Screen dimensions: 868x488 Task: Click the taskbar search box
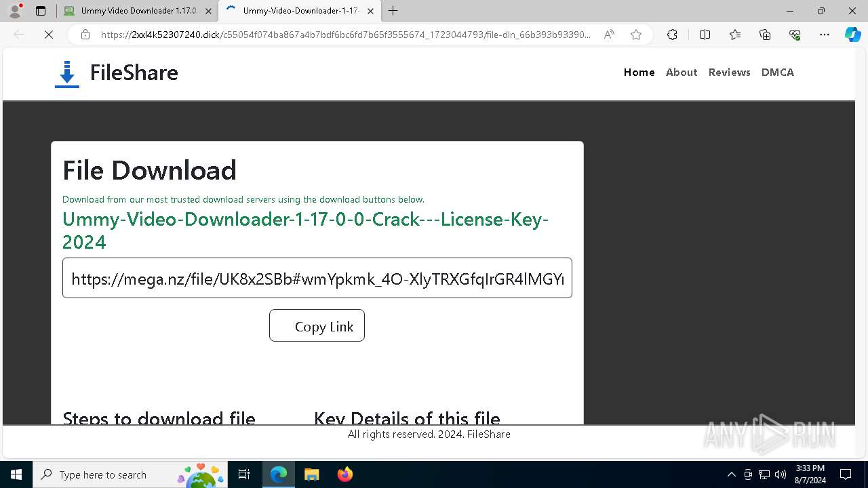(130, 474)
